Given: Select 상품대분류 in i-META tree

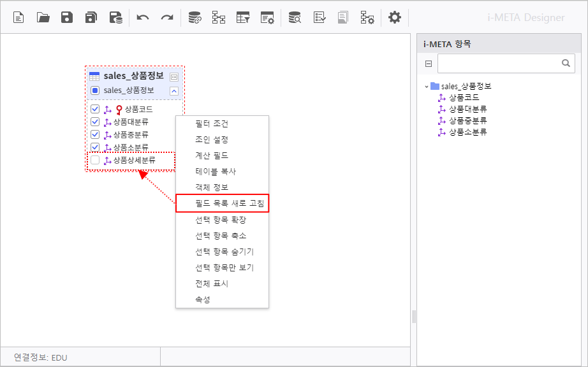Looking at the screenshot, I should (x=467, y=110).
